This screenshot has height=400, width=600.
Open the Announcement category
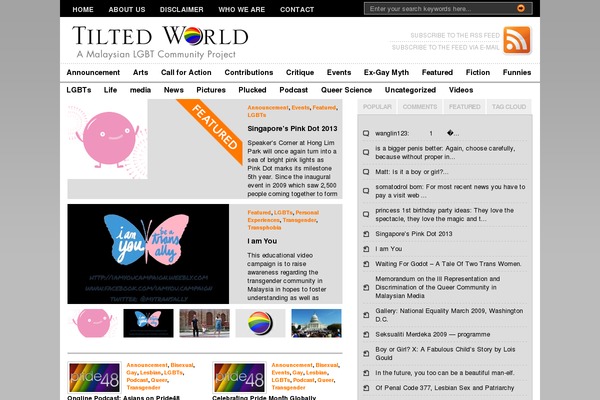click(x=93, y=72)
